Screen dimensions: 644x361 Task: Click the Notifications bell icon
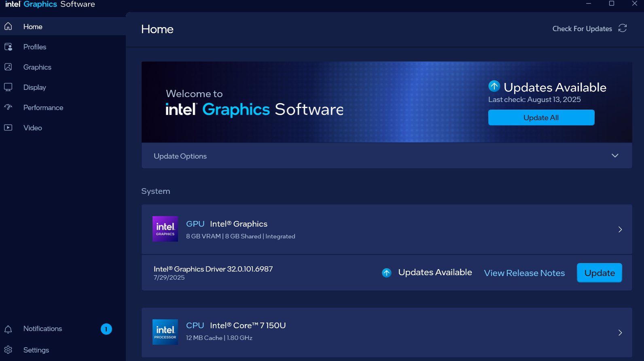pos(8,329)
